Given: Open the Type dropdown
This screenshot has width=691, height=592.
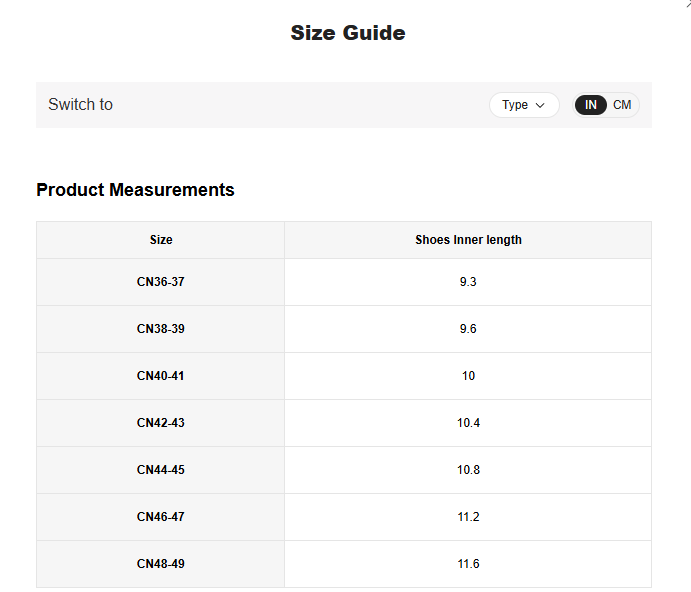Looking at the screenshot, I should [x=524, y=105].
